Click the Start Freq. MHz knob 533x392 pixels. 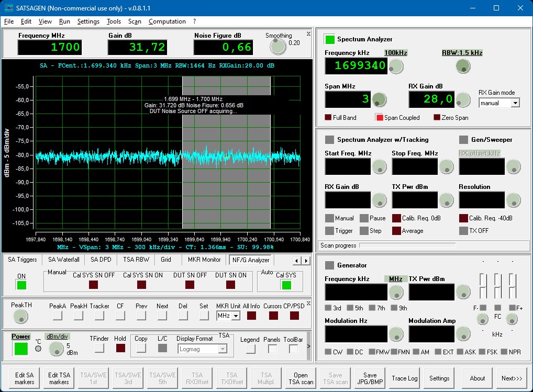(x=380, y=167)
